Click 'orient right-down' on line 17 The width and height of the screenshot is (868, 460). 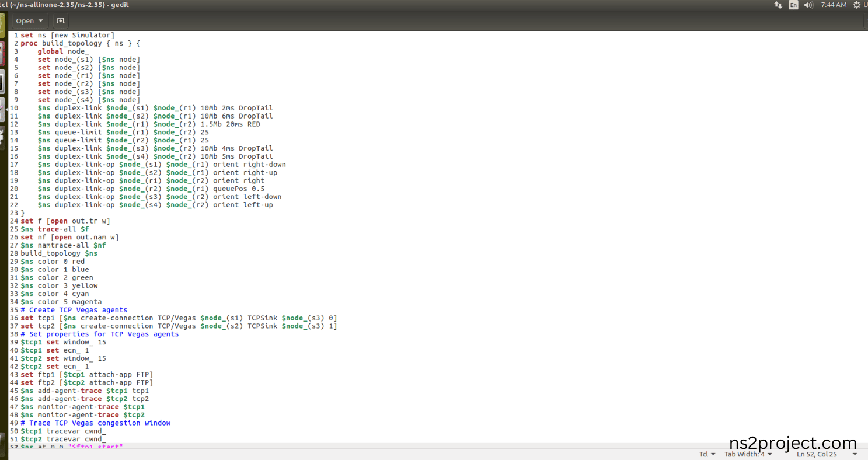[x=249, y=165]
